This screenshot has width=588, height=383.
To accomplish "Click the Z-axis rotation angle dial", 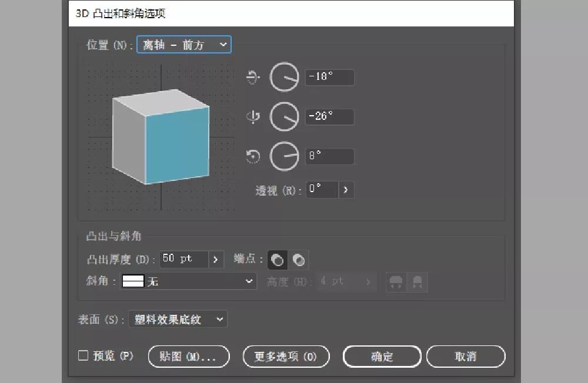I will pyautogui.click(x=284, y=156).
